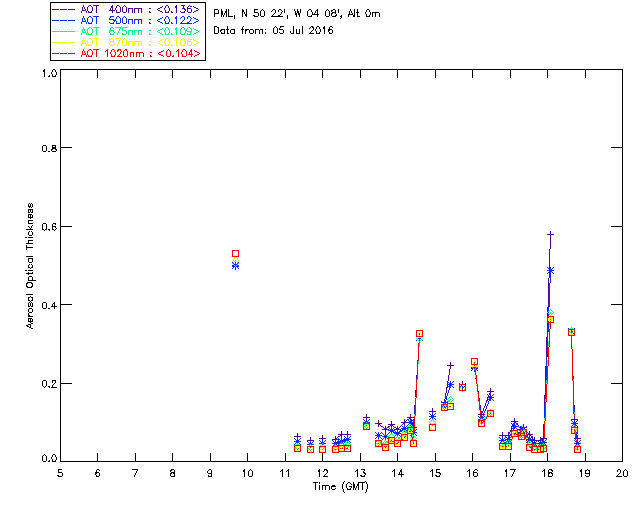Click the 'Data from: 05 Jul 2016' text

point(273,30)
